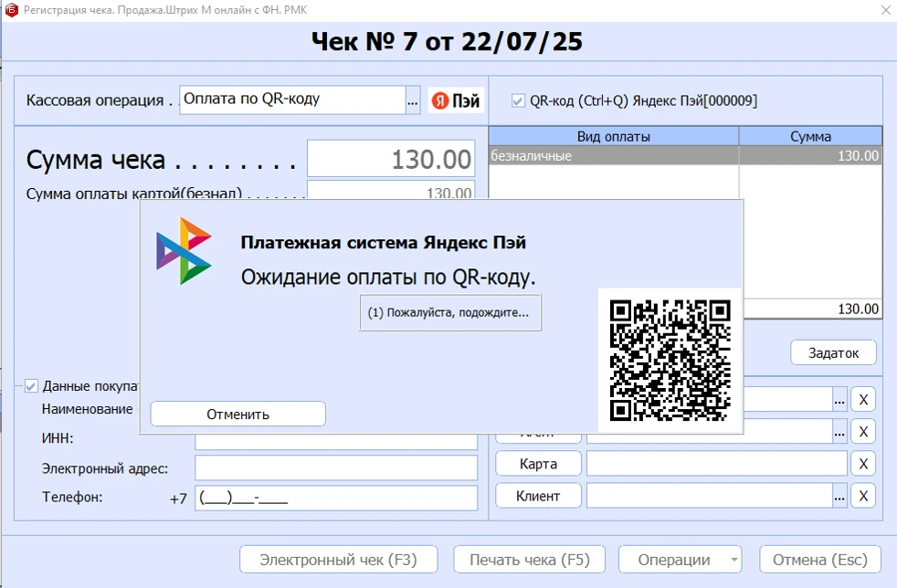The width and height of the screenshot is (897, 588).
Task: Click the 130.00 total below the payments table
Action: 858,309
